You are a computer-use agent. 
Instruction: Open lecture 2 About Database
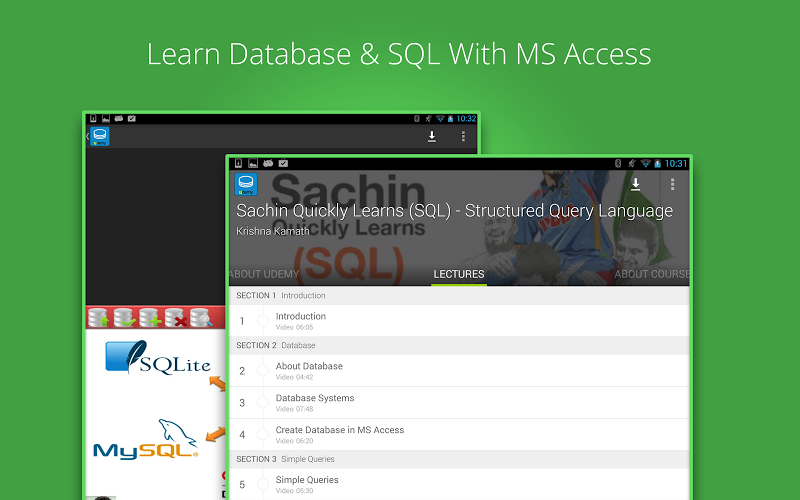click(x=459, y=370)
